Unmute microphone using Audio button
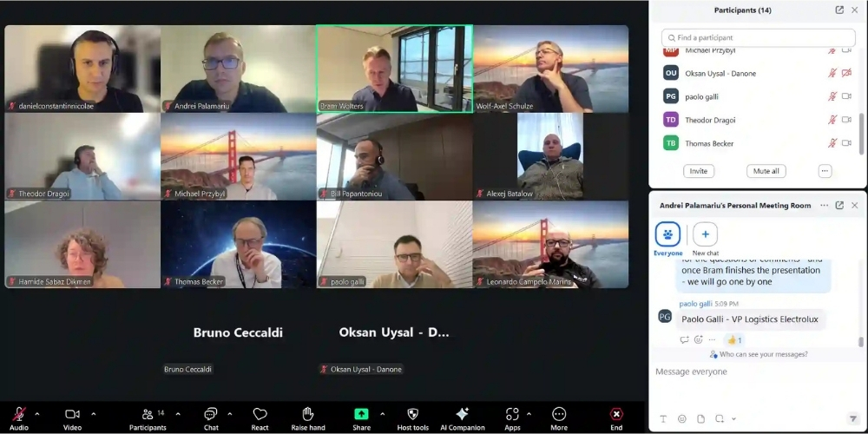868x434 pixels. click(18, 415)
